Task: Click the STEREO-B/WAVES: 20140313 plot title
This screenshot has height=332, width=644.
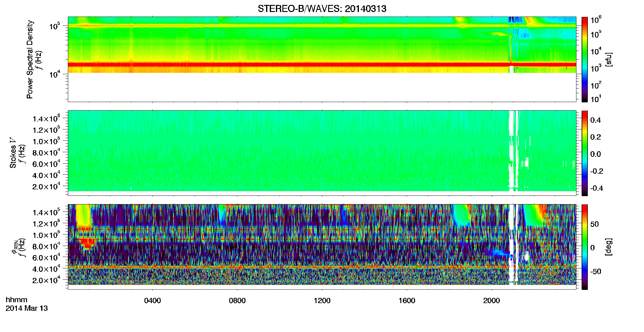Action: click(322, 9)
